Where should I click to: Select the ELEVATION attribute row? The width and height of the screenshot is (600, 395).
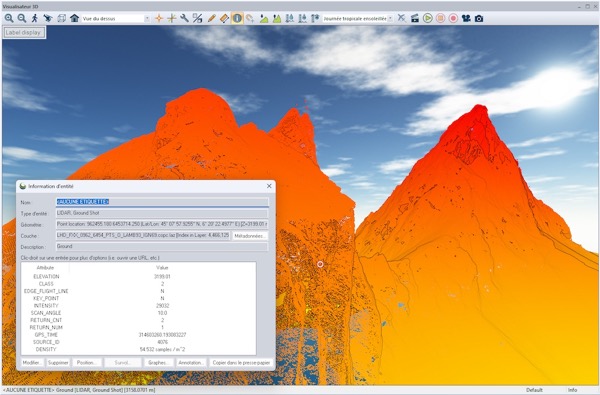pos(139,276)
